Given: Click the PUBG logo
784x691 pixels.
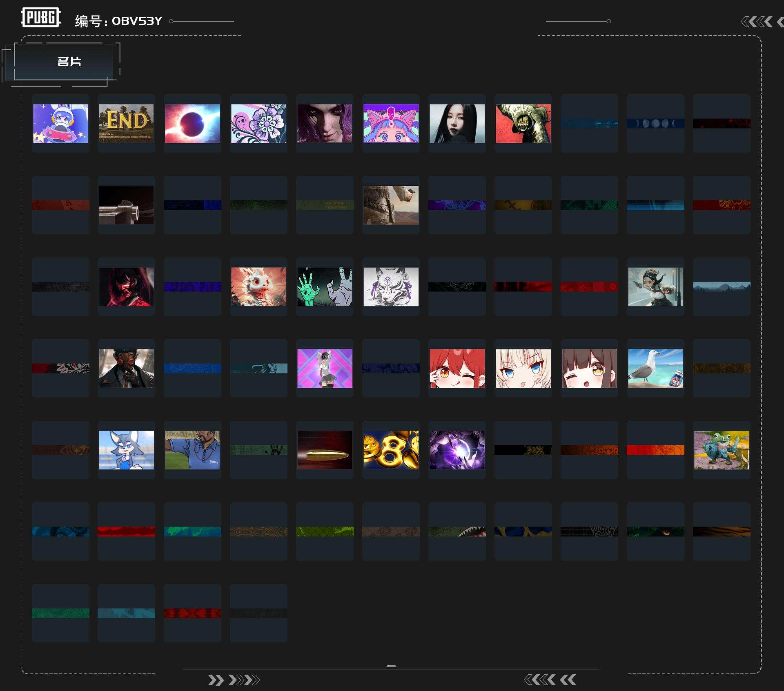Looking at the screenshot, I should coord(41,18).
